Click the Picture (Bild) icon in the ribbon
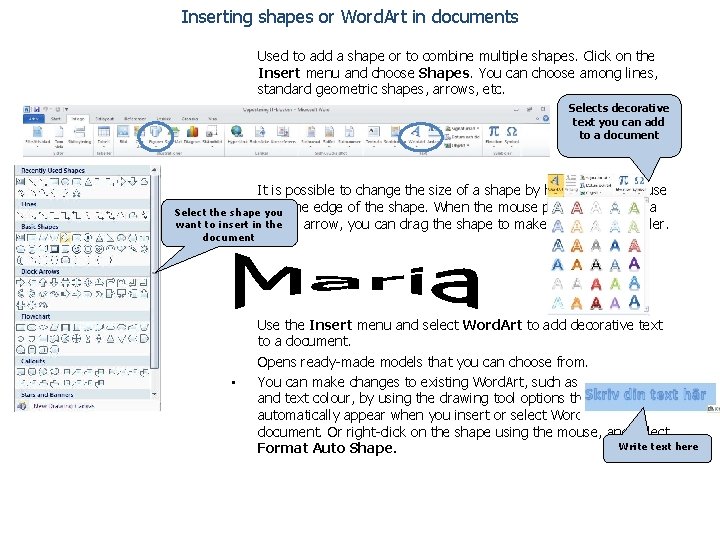The width and height of the screenshot is (720, 540). (123, 134)
